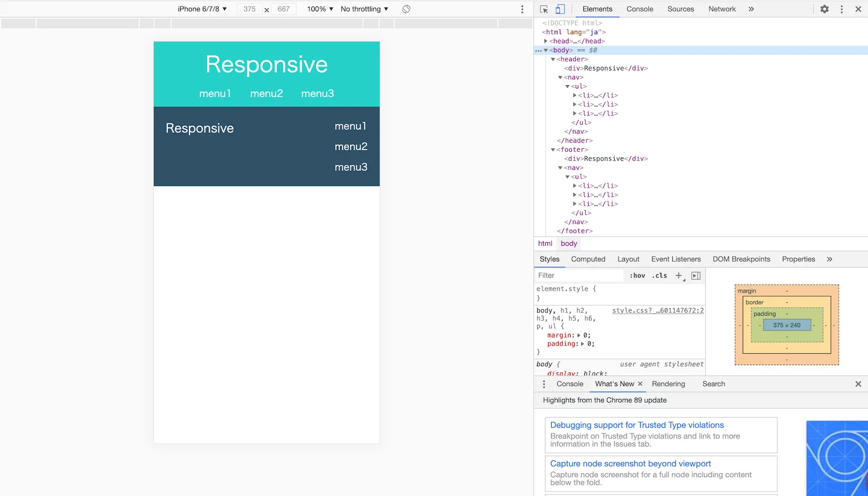Open the iPhone 6/7/8 device dropdown
This screenshot has height=496, width=868.
pos(202,9)
